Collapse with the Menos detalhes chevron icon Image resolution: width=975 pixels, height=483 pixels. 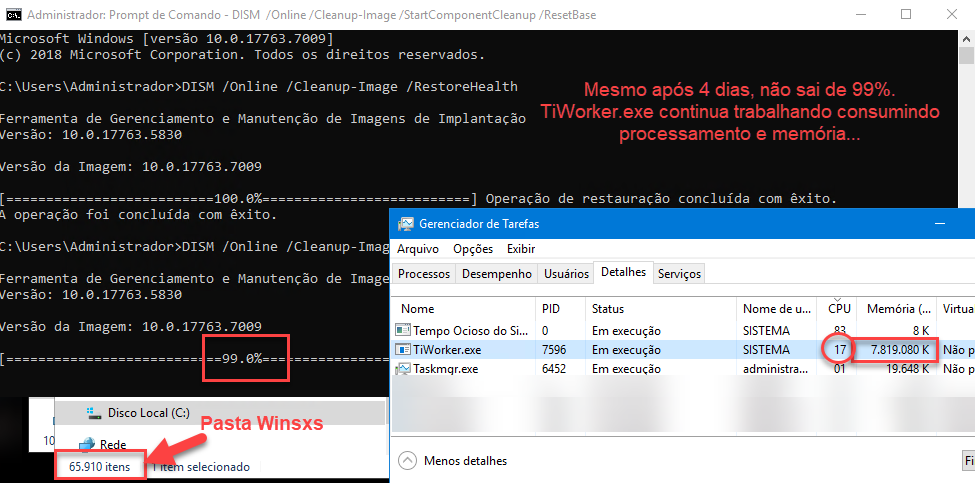(x=407, y=461)
